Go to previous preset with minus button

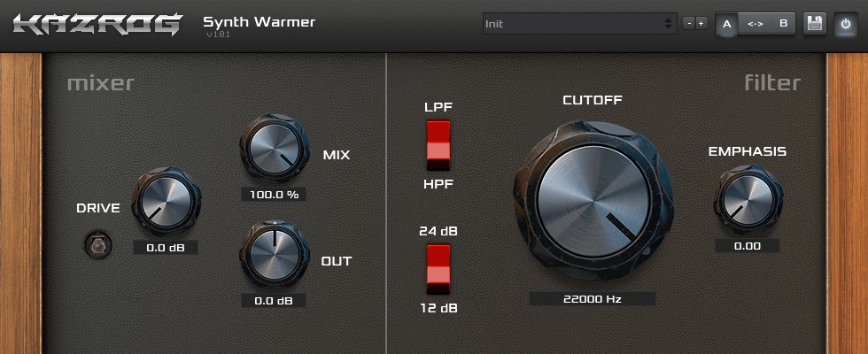(689, 24)
